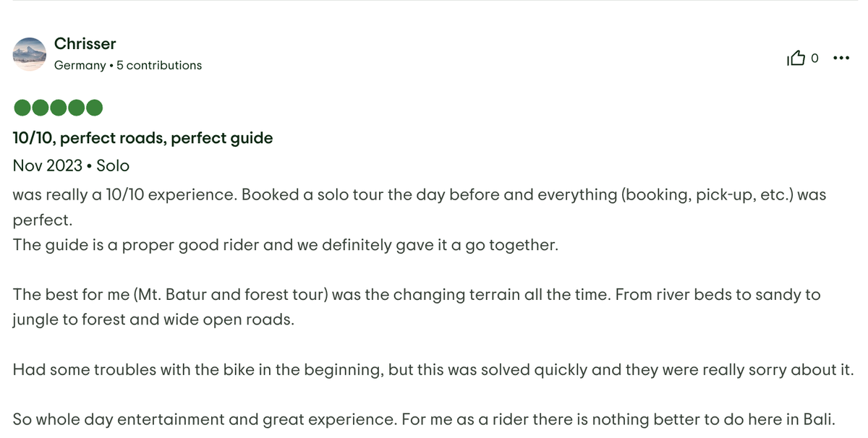868x438 pixels.
Task: Click the second green rating bubble
Action: pyautogui.click(x=41, y=108)
